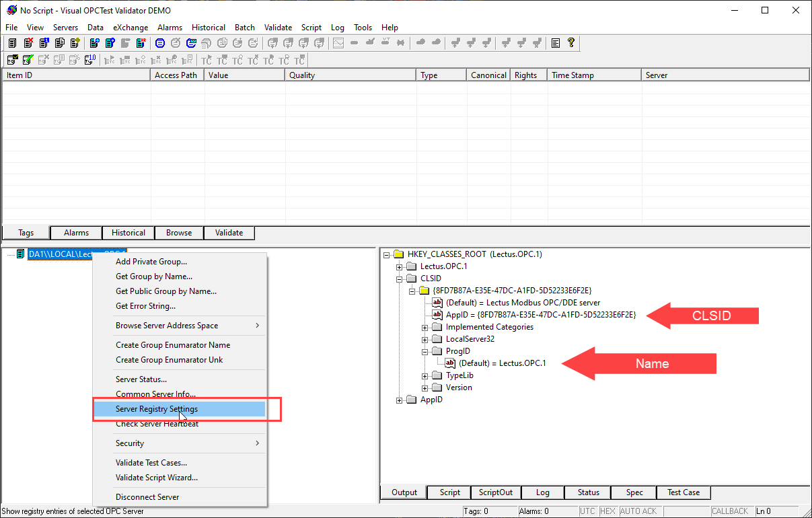Screen dimensions: 812x518
Task: Open the Servers menu in menu bar
Action: [65, 28]
